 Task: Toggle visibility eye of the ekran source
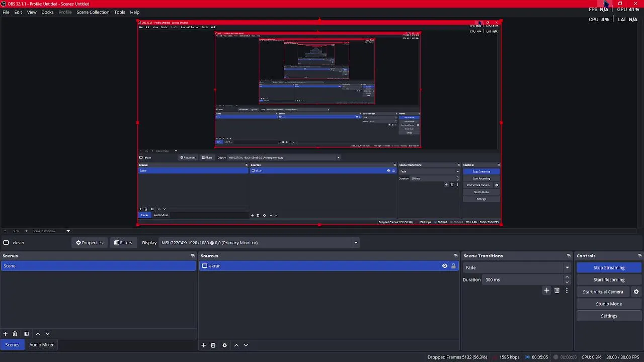445,266
